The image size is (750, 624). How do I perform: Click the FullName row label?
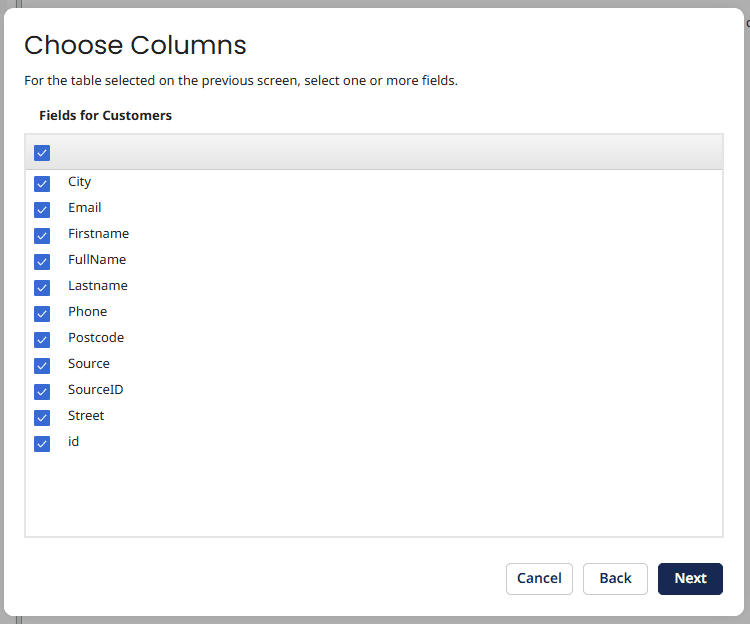(97, 260)
